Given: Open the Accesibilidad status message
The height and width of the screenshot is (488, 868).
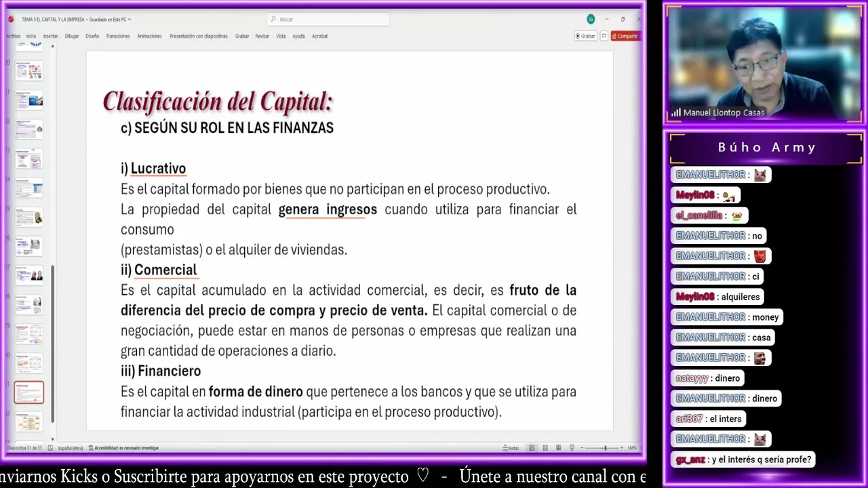Looking at the screenshot, I should point(123,448).
